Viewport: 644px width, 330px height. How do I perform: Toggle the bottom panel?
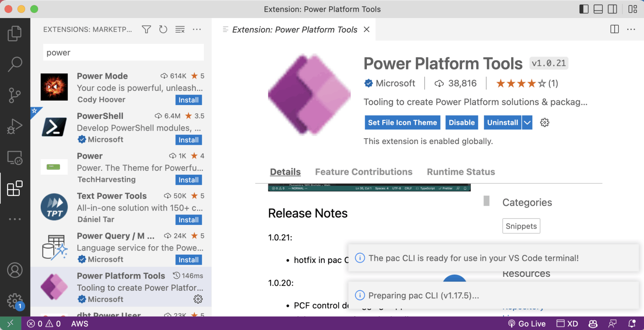click(598, 9)
